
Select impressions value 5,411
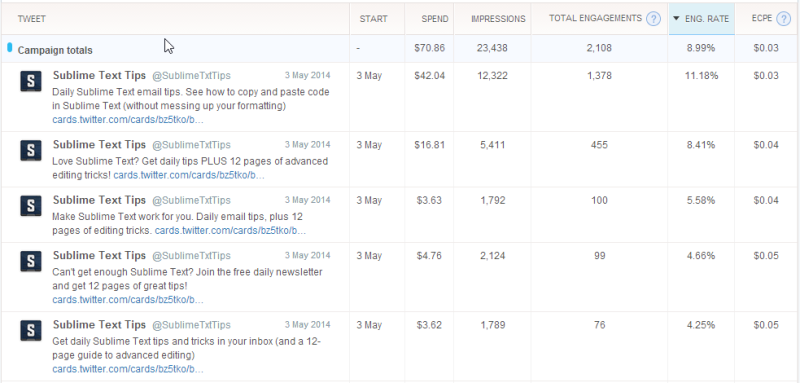(x=493, y=145)
